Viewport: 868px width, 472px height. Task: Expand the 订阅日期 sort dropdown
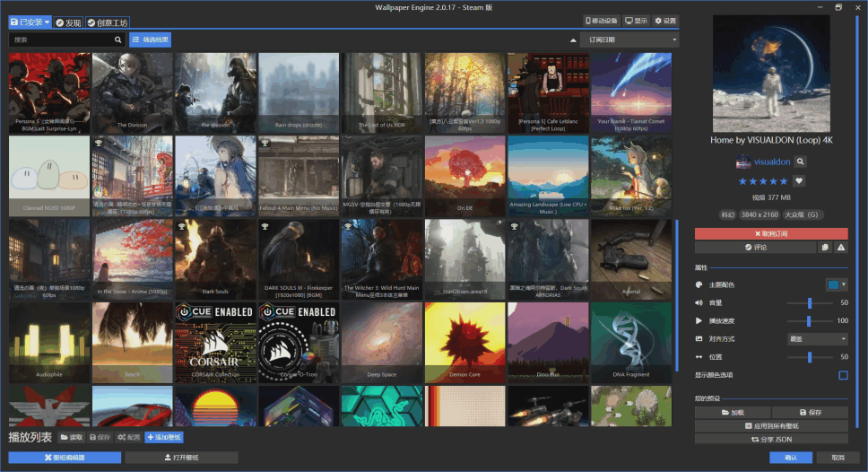tap(629, 39)
